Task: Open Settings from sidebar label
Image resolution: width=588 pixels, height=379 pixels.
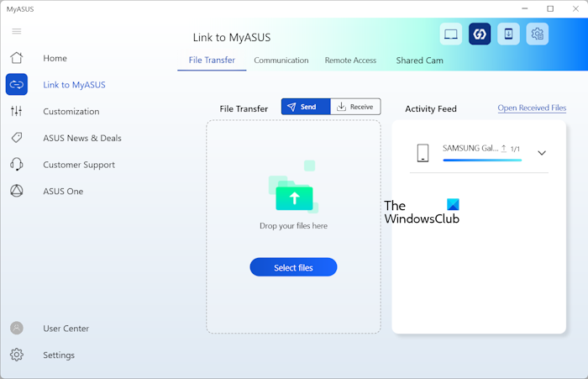Action: pyautogui.click(x=59, y=355)
